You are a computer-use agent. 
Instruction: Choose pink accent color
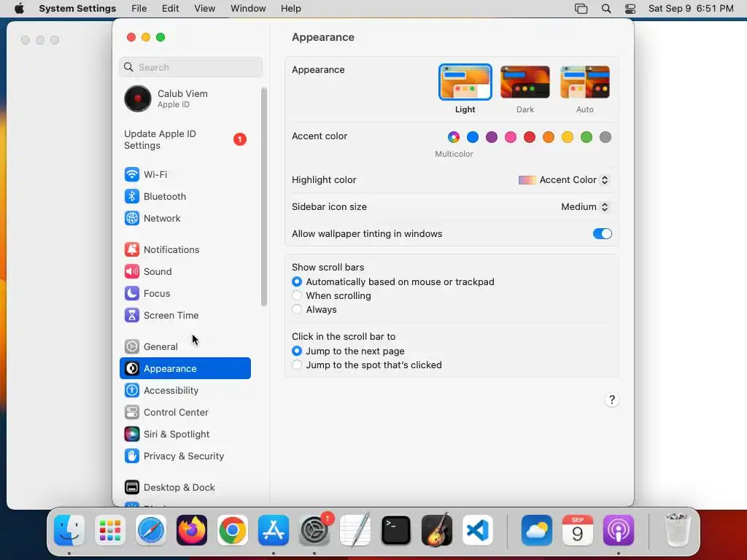tap(510, 137)
